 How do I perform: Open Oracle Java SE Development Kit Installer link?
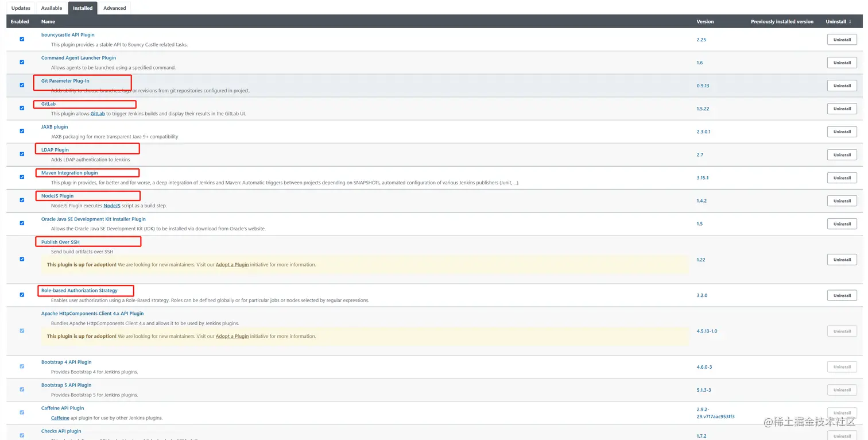[x=94, y=219]
